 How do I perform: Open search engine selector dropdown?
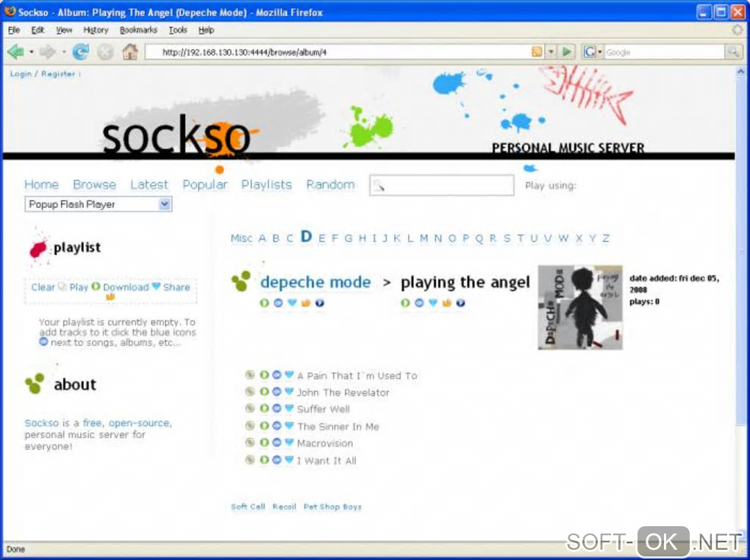tap(592, 51)
